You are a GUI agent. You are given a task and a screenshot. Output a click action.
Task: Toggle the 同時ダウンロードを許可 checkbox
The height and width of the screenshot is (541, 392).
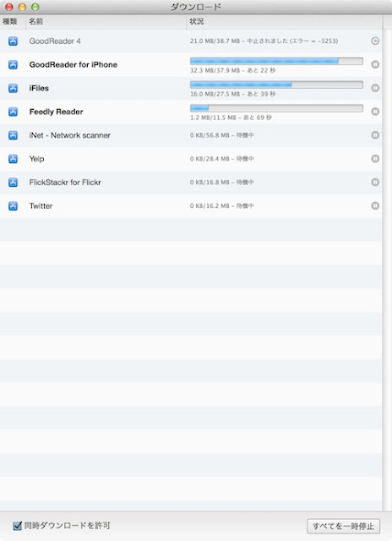coord(17,526)
